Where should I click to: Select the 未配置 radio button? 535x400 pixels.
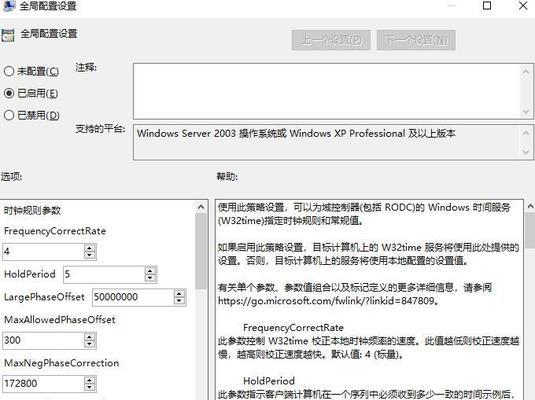click(x=9, y=71)
